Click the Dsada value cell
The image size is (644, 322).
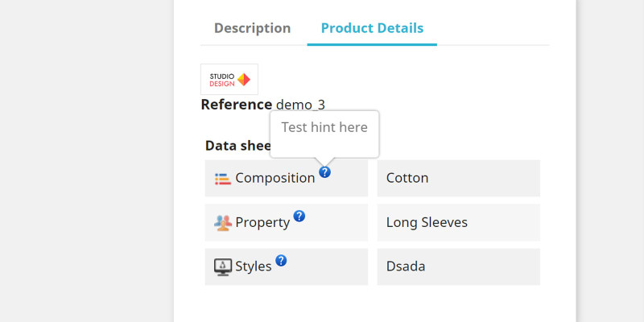458,266
